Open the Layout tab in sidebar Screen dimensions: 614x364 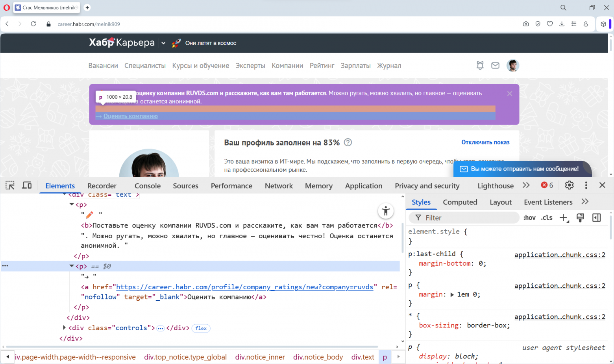[x=501, y=202]
